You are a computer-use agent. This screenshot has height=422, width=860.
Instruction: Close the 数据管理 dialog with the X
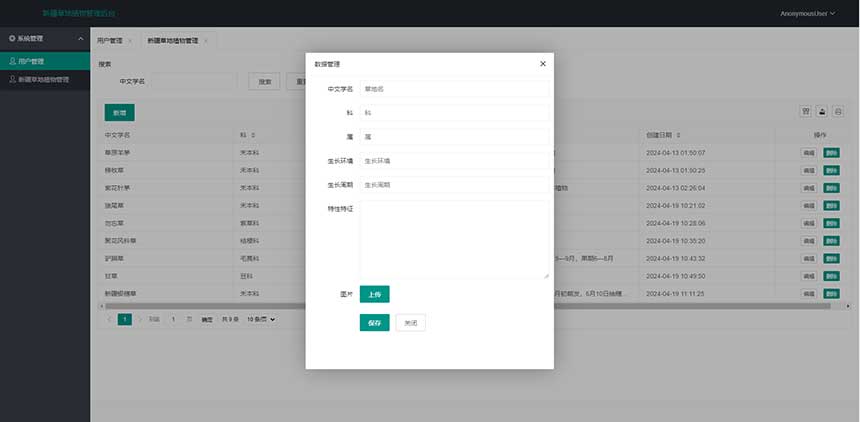point(543,63)
